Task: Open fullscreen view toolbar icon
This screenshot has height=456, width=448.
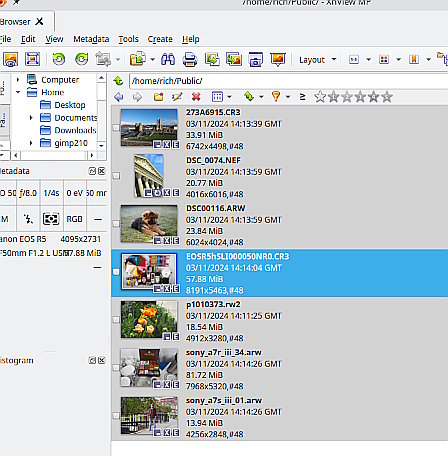Action: [x=33, y=59]
